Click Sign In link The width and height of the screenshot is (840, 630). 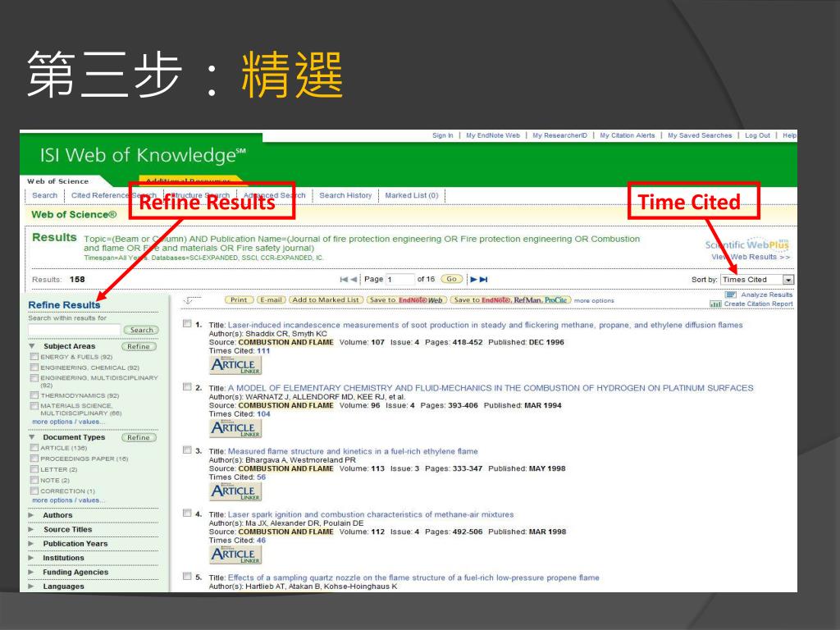(x=442, y=135)
